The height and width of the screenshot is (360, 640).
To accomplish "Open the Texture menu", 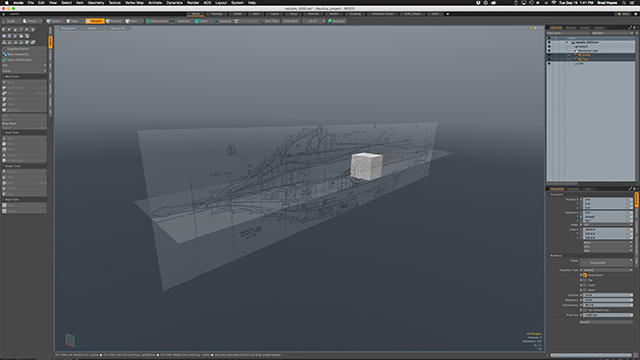I will [x=115, y=2].
